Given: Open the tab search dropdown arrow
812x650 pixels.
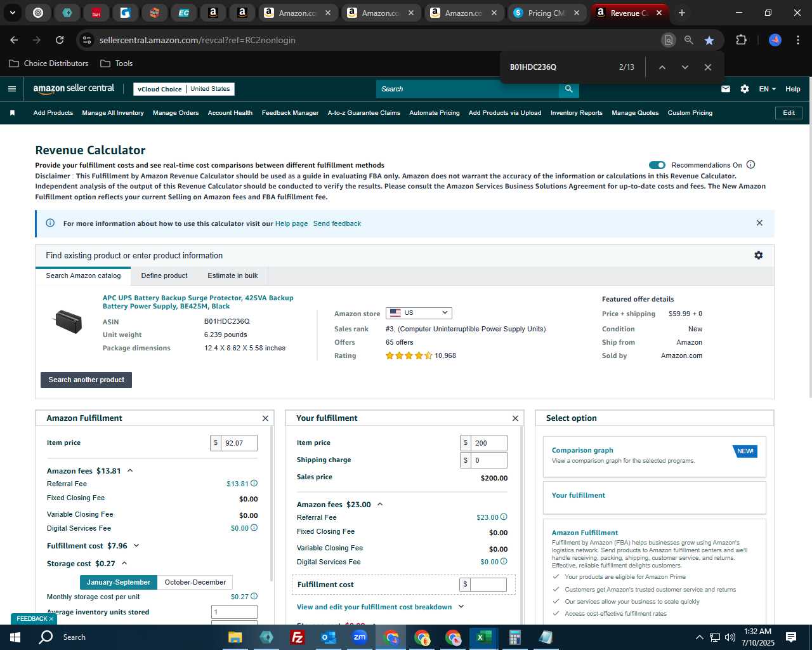Looking at the screenshot, I should click(x=12, y=13).
